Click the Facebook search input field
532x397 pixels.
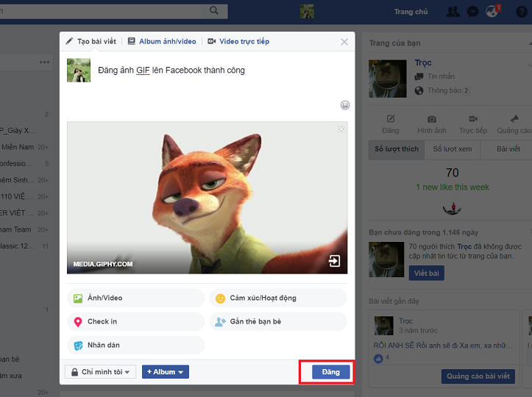tap(102, 12)
